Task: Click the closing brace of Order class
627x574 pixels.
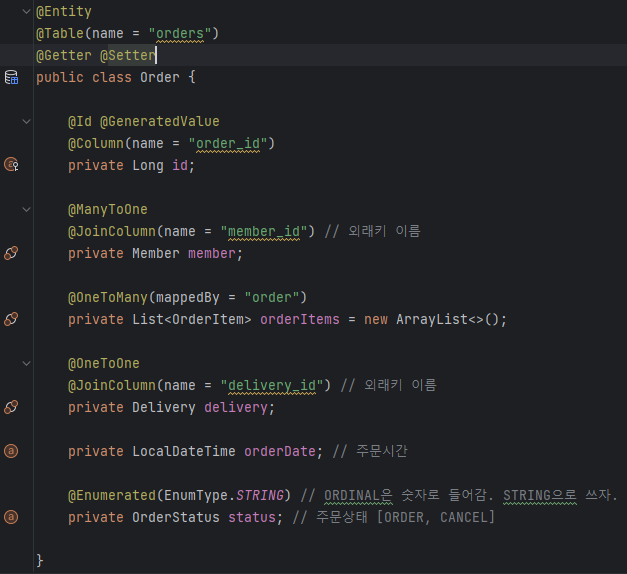Action: [x=40, y=561]
